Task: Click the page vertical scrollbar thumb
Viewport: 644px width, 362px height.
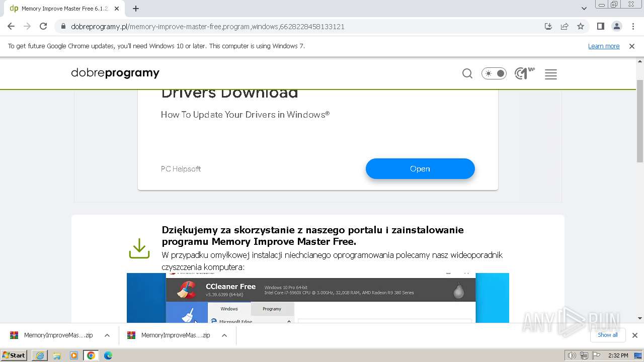Action: pyautogui.click(x=640, y=121)
